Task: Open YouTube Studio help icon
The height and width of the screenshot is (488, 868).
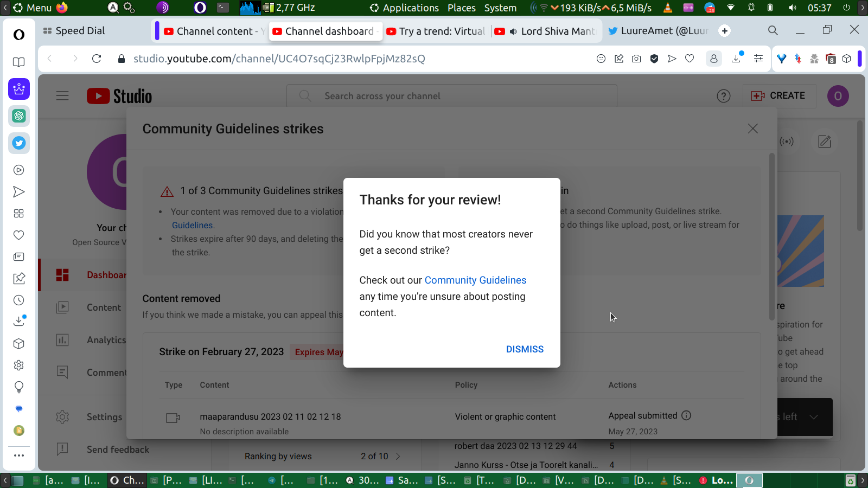Action: (x=723, y=96)
